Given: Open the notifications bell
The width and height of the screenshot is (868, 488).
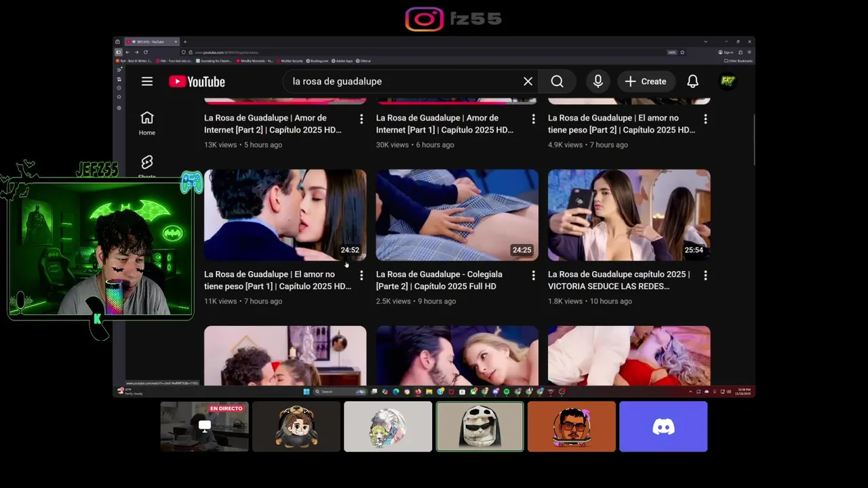Looking at the screenshot, I should (x=692, y=81).
